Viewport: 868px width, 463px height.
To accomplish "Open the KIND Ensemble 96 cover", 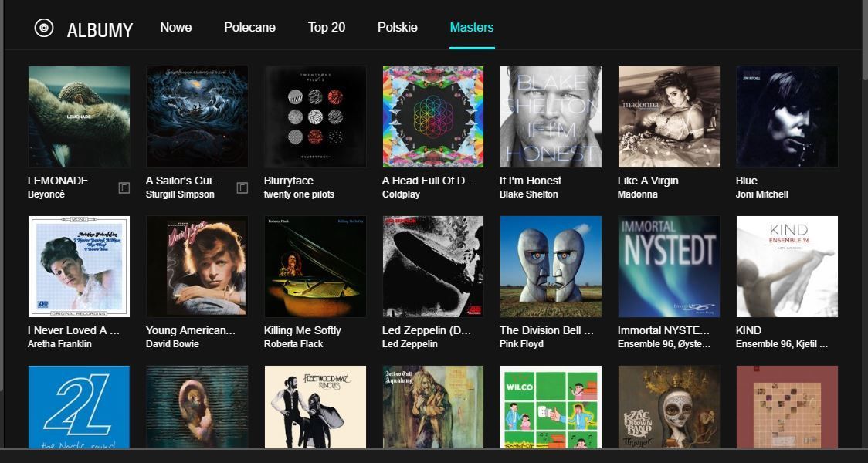I will click(787, 267).
